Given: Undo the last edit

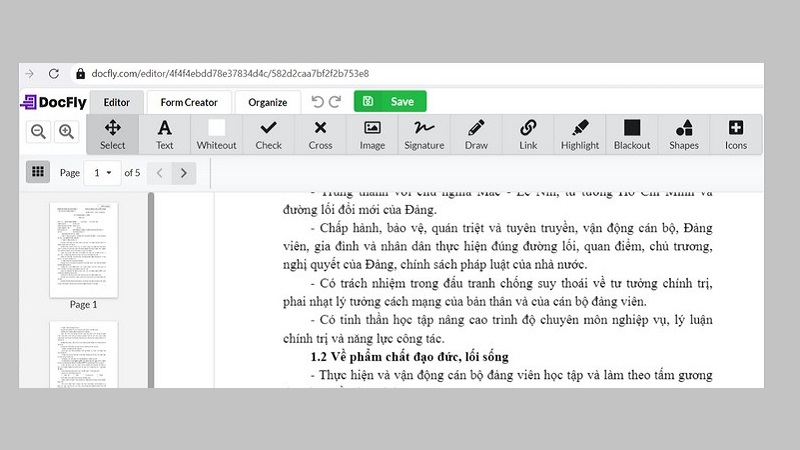Looking at the screenshot, I should (x=317, y=102).
